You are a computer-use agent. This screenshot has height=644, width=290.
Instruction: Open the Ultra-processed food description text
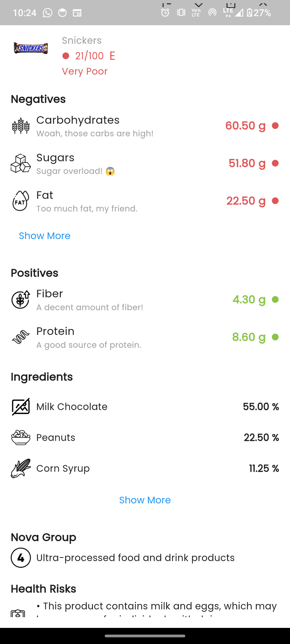136,558
